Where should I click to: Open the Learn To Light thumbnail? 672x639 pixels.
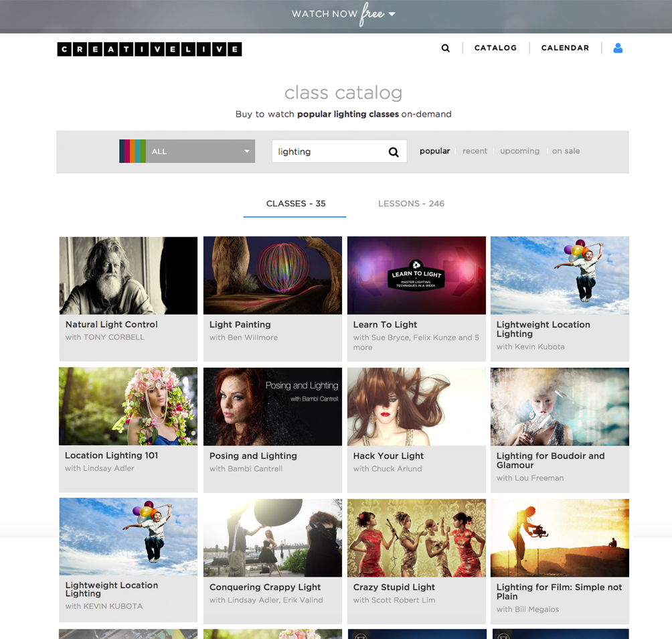(x=416, y=275)
